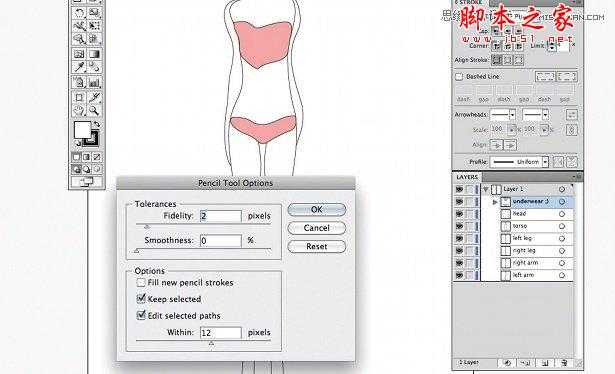The width and height of the screenshot is (615, 374).
Task: Adjust the Fidelity slider
Action: tap(147, 226)
